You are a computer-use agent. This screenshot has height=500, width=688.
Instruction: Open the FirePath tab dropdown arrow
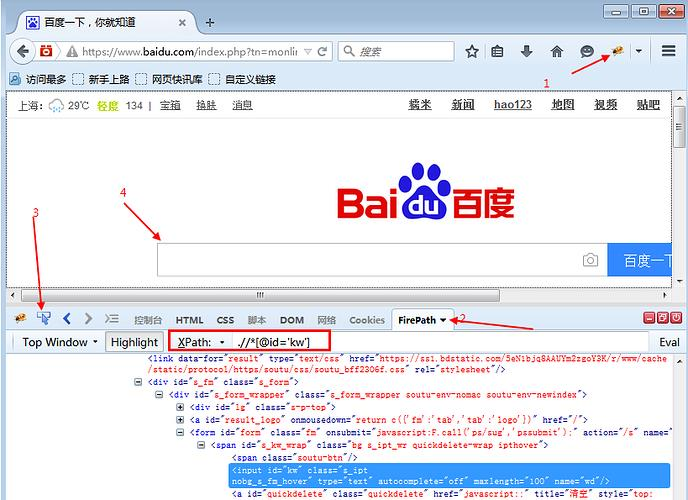(443, 320)
